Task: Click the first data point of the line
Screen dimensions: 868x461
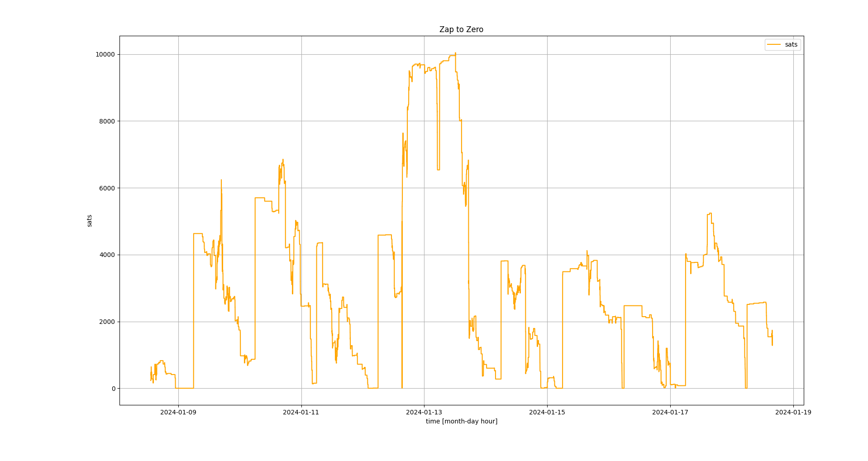Action: point(151,380)
